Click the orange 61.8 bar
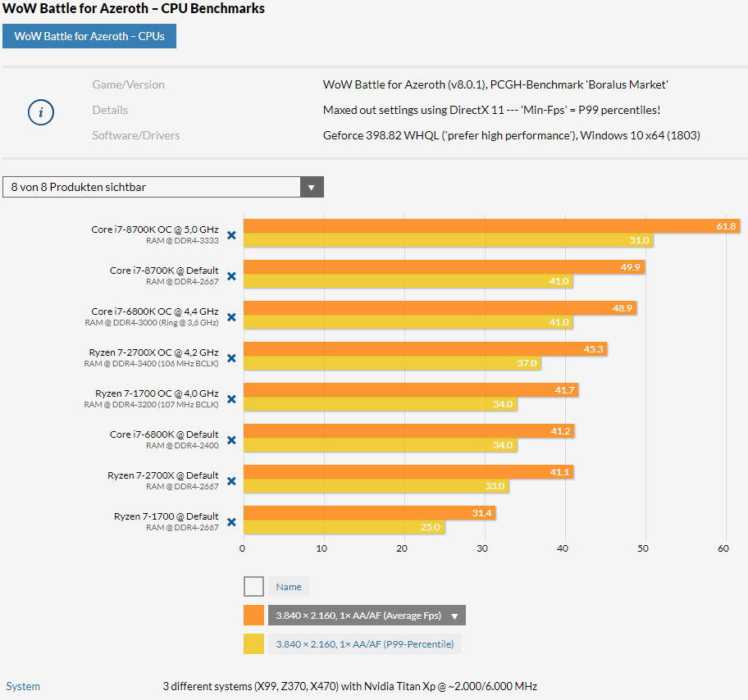Image resolution: width=748 pixels, height=700 pixels. (x=492, y=226)
